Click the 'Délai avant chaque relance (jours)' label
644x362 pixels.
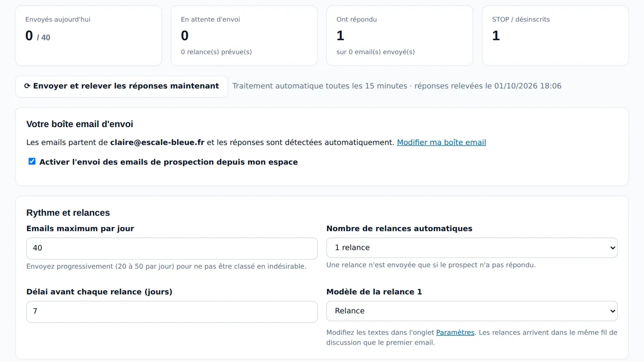tap(99, 292)
